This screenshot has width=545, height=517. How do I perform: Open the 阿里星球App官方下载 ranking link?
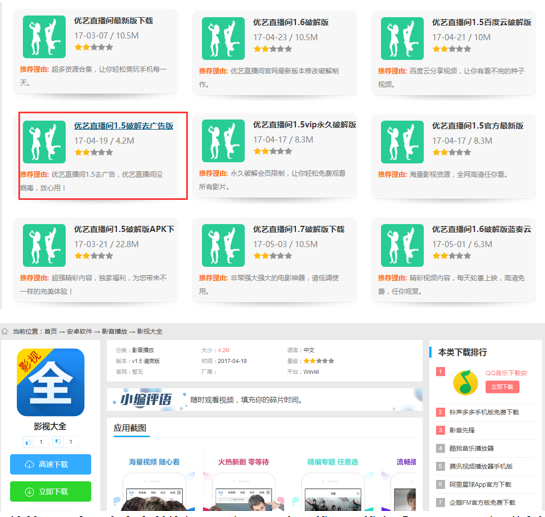pyautogui.click(x=480, y=485)
